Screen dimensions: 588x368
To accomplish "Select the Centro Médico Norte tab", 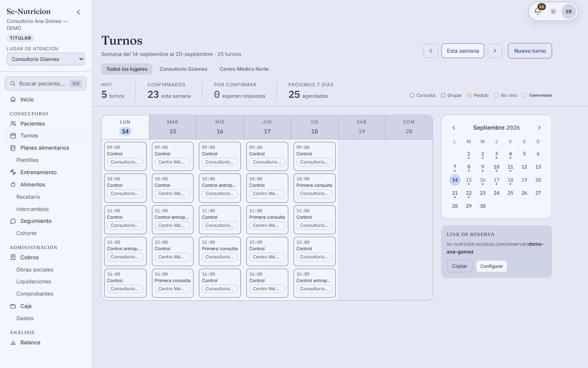I will 244,69.
